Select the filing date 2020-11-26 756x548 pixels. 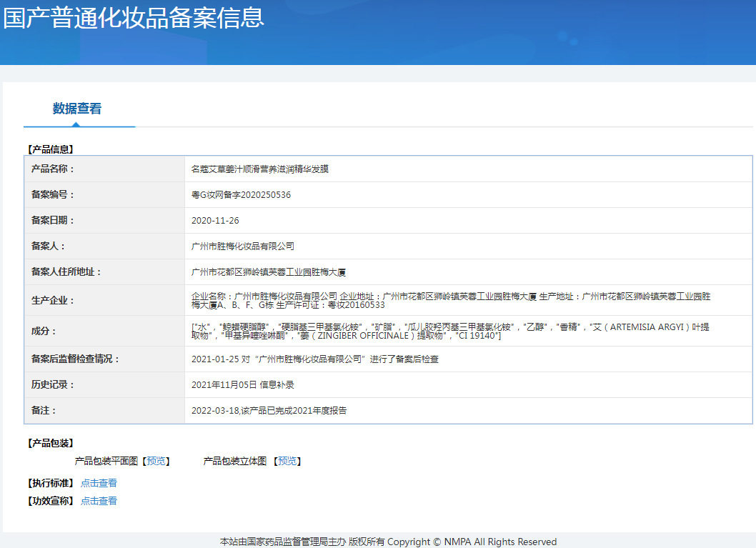click(215, 221)
